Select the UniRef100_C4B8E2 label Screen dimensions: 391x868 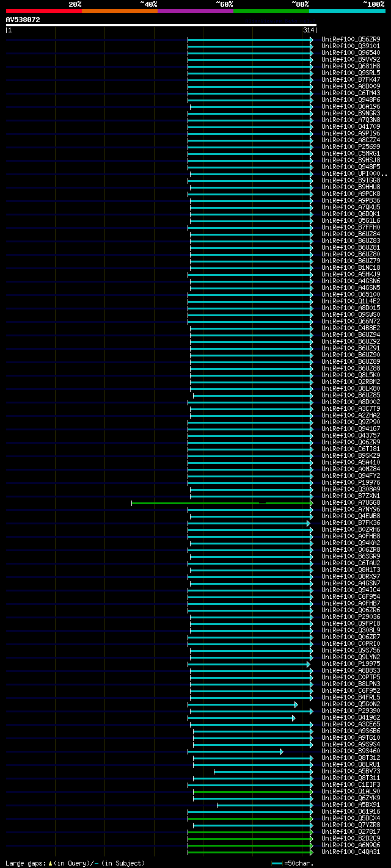point(351,328)
